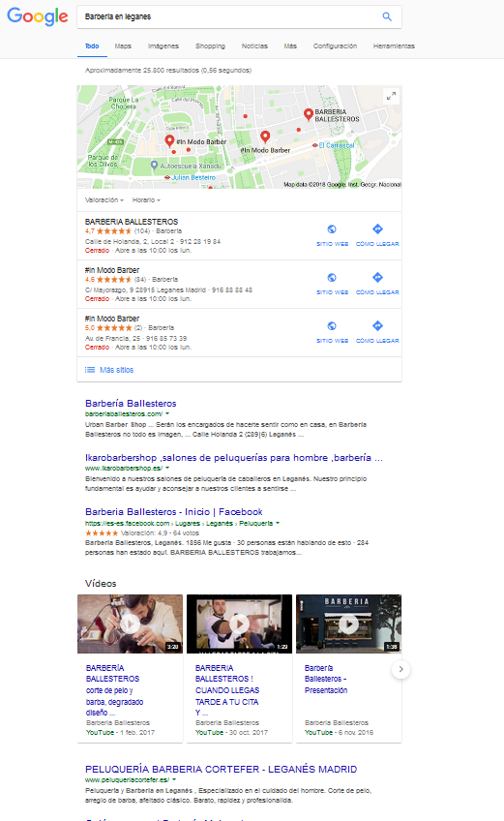Show next videos with carousel arrow
The height and width of the screenshot is (821, 504).
pos(400,669)
